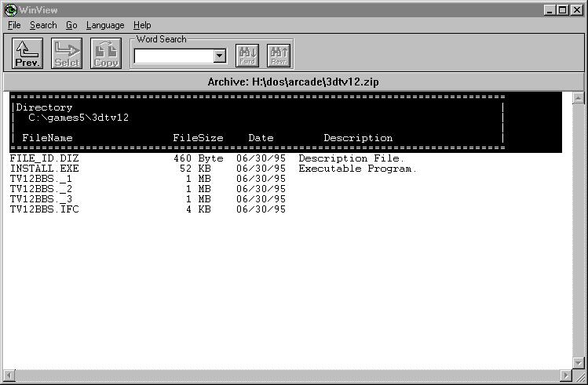Click vertical scrollbar down arrow

click(579, 361)
